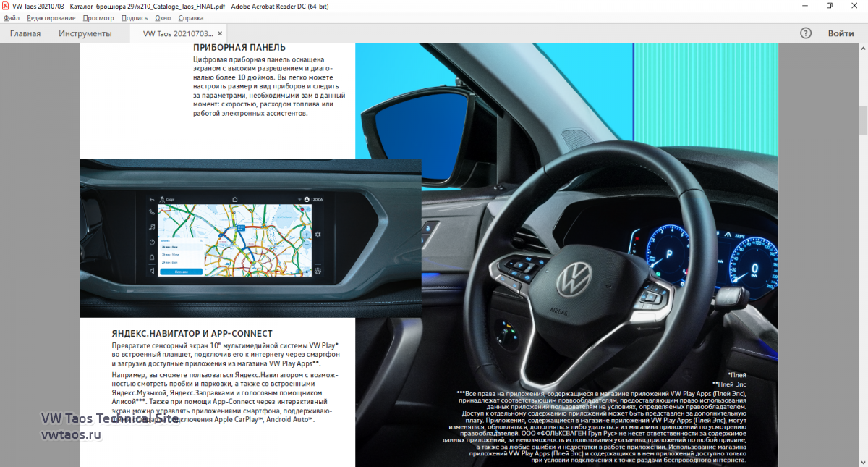868x467 pixels.
Task: Tap the home icon atop the infotainment display
Action: 234,199
